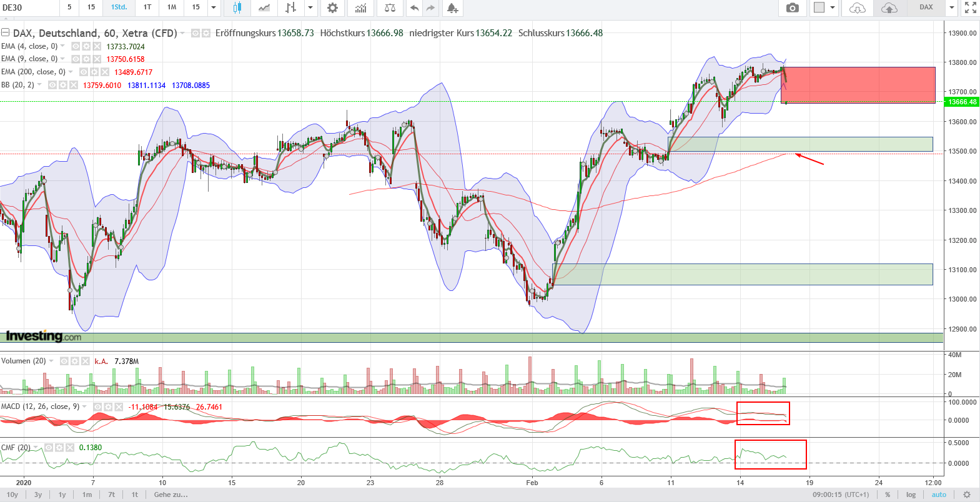Screen dimensions: 980x502
Task: Toggle fullscreen chart mode
Action: coord(970,7)
